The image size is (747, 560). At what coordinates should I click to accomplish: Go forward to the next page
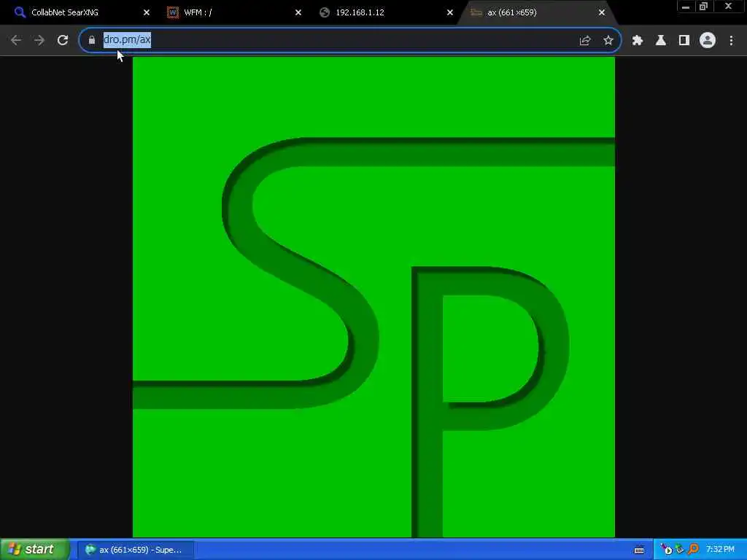click(39, 41)
